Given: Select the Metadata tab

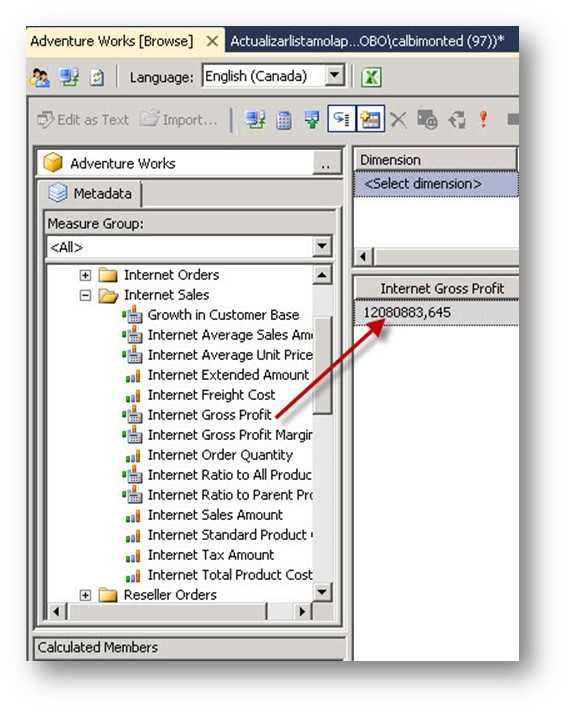Looking at the screenshot, I should coord(90,193).
